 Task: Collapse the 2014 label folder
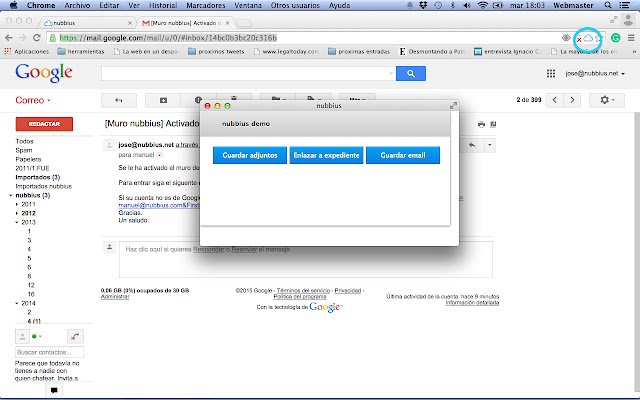tap(17, 303)
